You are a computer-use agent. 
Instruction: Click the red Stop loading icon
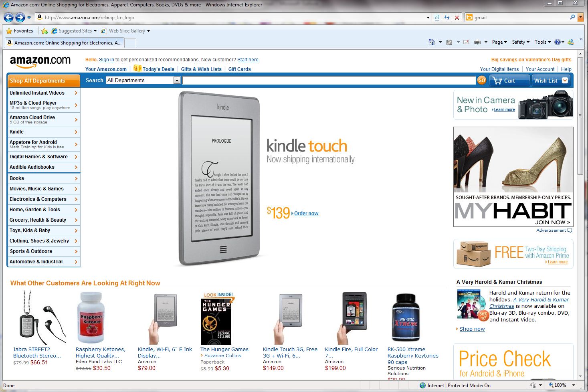click(457, 18)
